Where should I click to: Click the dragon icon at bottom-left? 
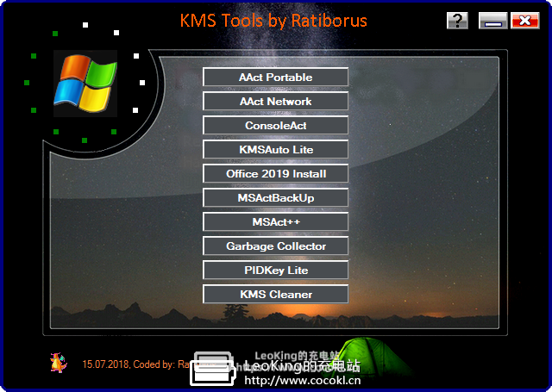coord(59,363)
